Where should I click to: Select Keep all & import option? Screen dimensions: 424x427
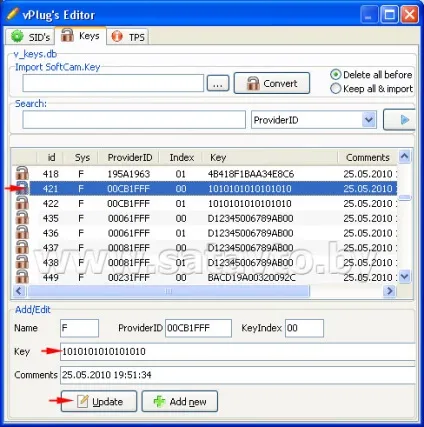pyautogui.click(x=335, y=89)
